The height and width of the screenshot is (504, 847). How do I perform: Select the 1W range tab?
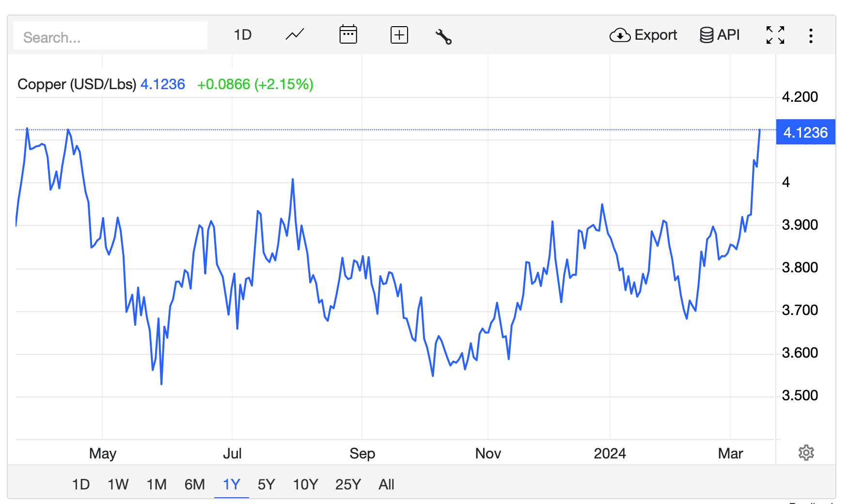point(118,484)
